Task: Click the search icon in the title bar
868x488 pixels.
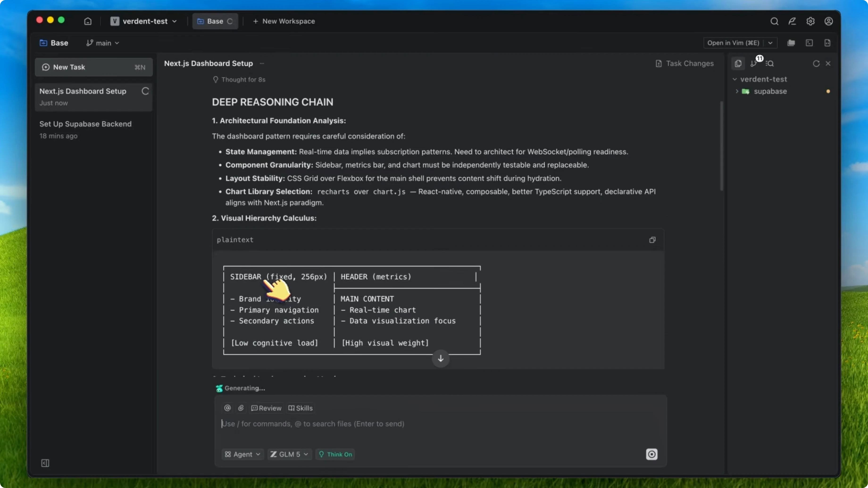Action: (774, 21)
